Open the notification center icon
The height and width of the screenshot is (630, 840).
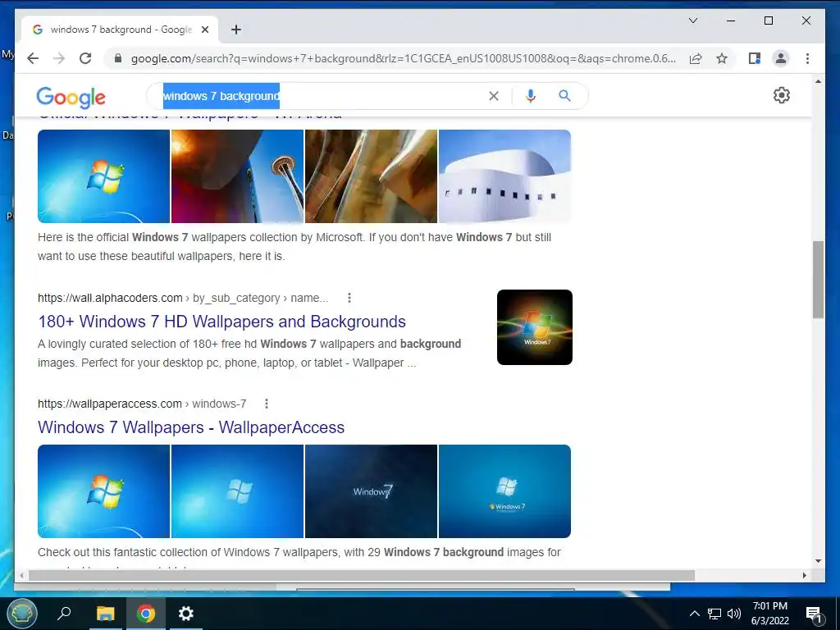(815, 614)
